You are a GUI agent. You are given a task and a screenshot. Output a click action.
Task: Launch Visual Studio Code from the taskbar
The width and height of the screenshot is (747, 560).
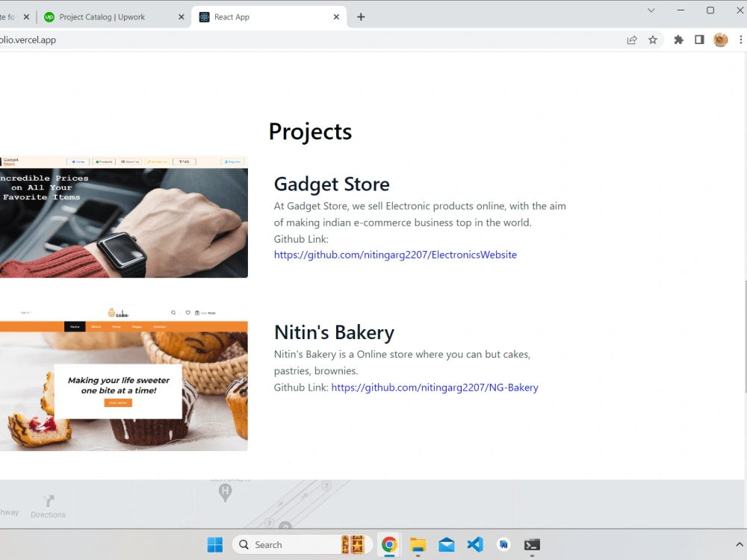tap(475, 544)
